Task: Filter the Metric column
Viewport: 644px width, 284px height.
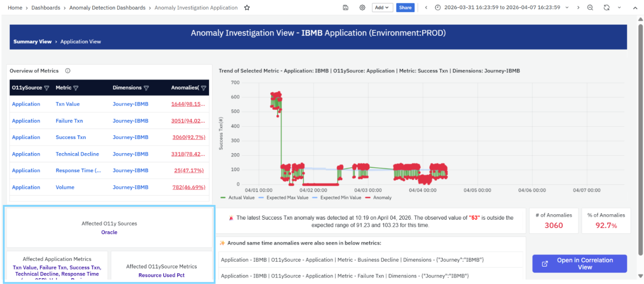Action: tap(76, 88)
